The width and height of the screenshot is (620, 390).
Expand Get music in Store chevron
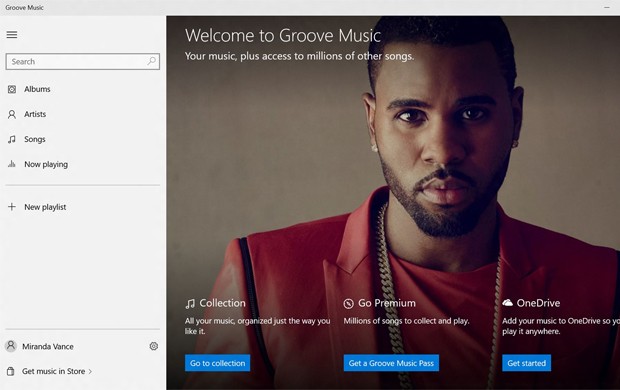pyautogui.click(x=90, y=371)
